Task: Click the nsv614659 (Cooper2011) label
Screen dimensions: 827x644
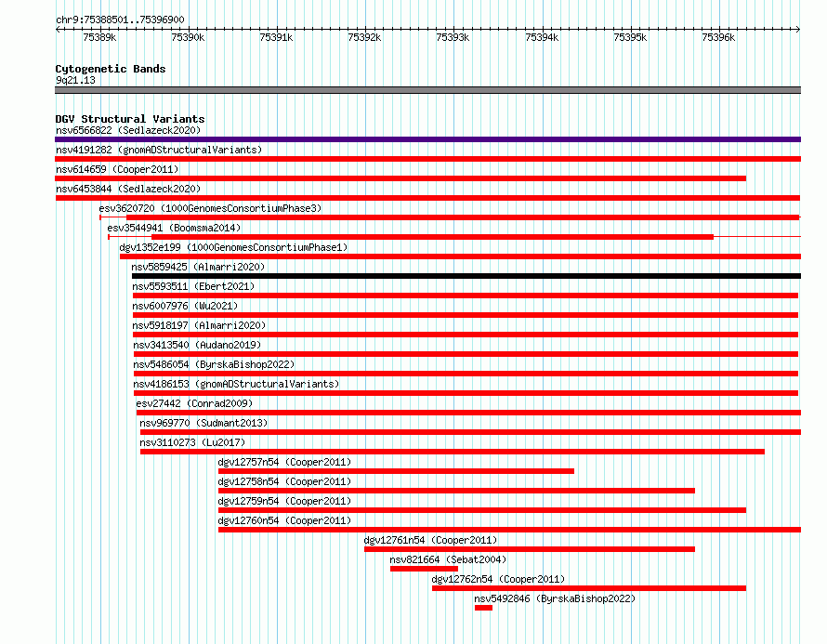Action: (x=117, y=169)
